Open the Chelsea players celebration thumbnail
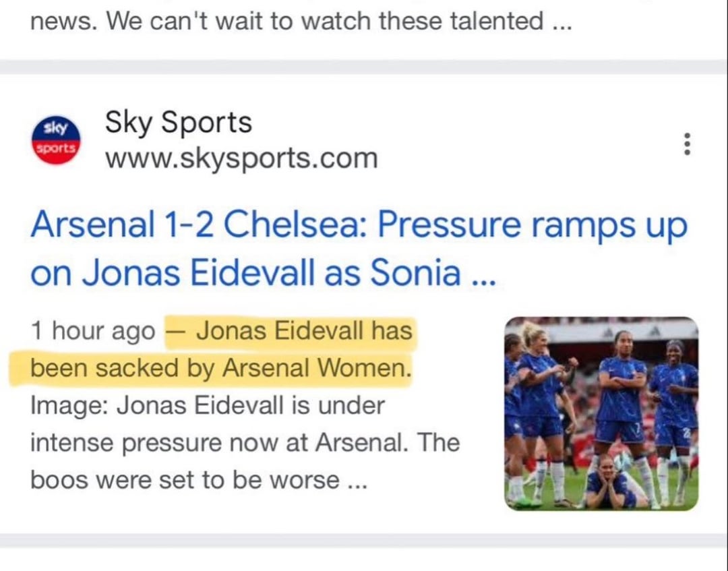Viewport: 728px width, 571px height. pyautogui.click(x=601, y=413)
